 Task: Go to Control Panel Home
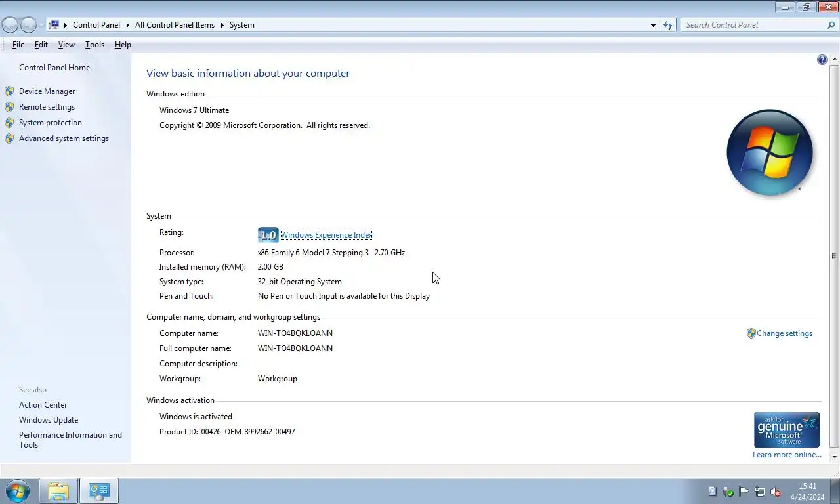click(x=54, y=68)
